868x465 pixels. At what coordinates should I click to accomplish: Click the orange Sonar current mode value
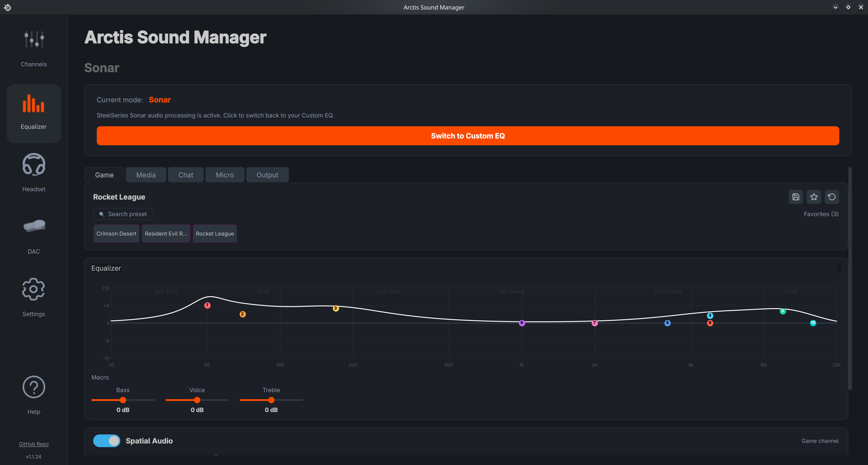tap(160, 100)
